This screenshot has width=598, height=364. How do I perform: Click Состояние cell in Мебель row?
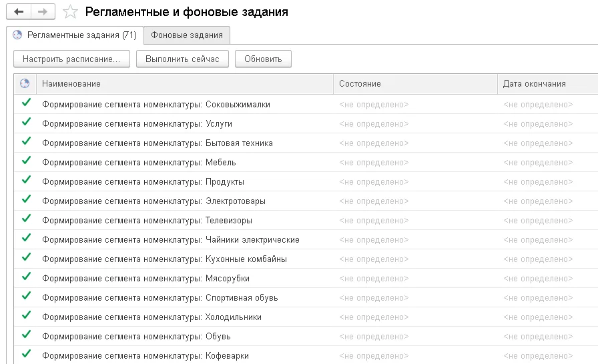coord(415,163)
